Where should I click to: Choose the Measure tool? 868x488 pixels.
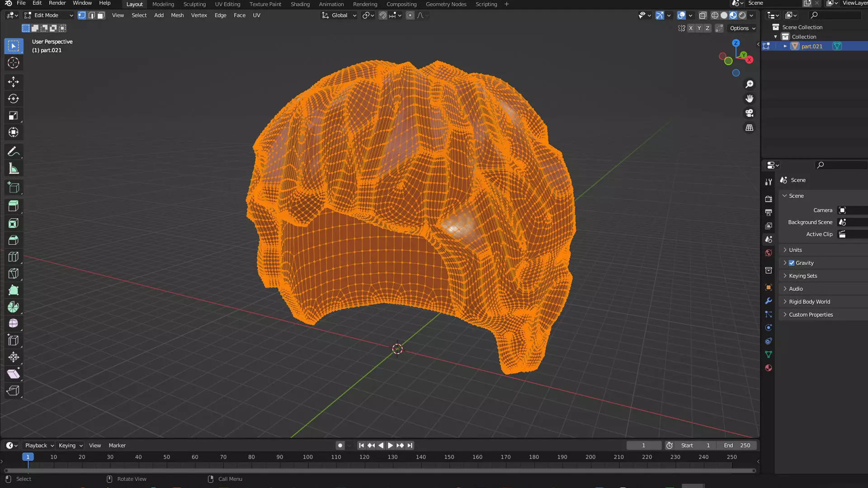coord(13,169)
